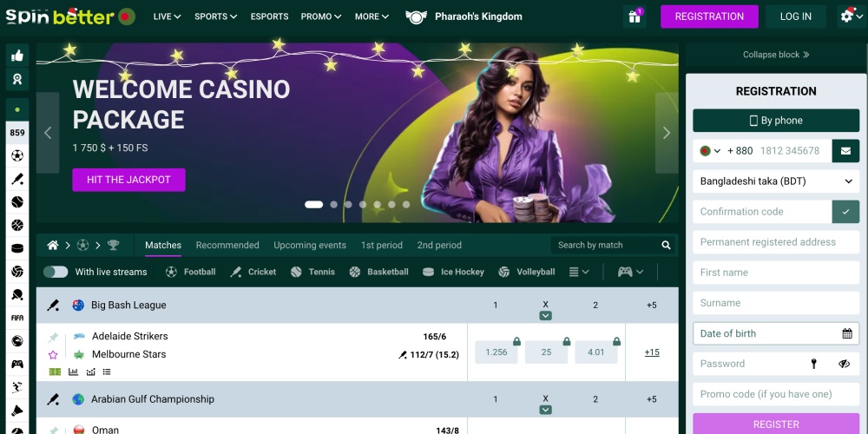868x434 pixels.
Task: Toggle the With live streams switch
Action: [56, 272]
